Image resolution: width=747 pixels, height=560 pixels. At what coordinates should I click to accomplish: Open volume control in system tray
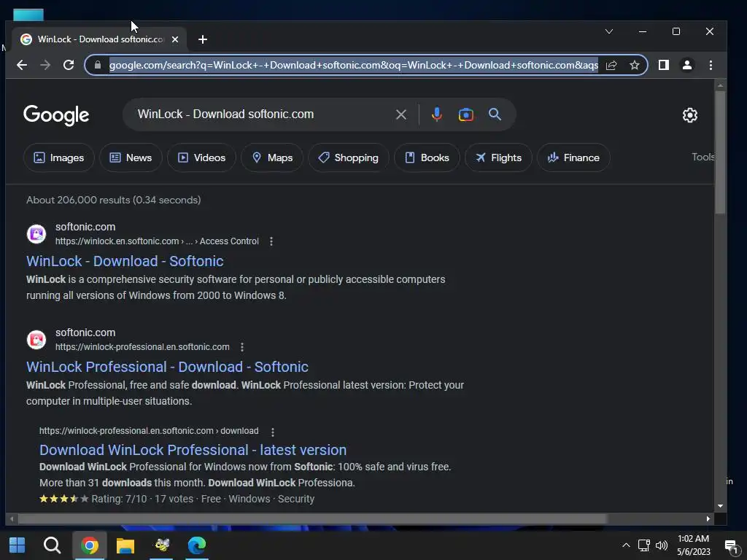(x=662, y=545)
